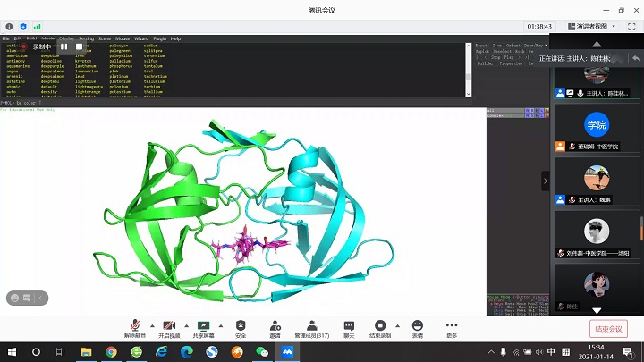Open the chat panel
The image size is (644, 362).
pyautogui.click(x=347, y=325)
